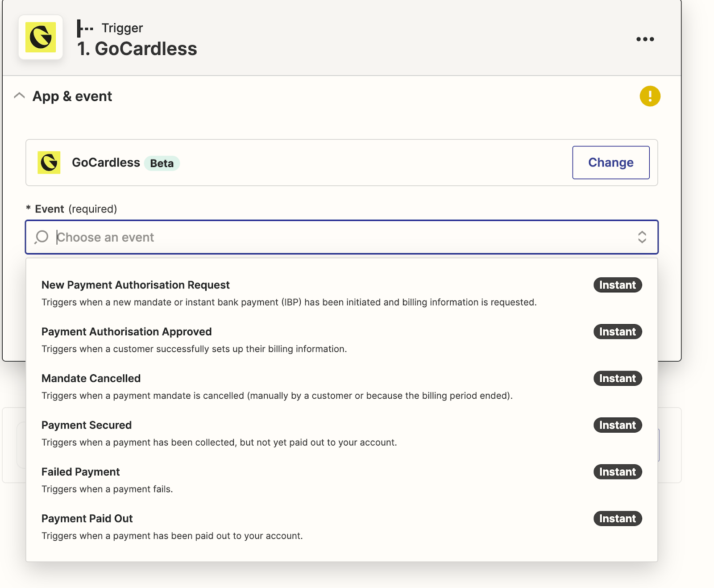Select New Payment Authorisation Request event
714x588 pixels.
click(x=136, y=285)
